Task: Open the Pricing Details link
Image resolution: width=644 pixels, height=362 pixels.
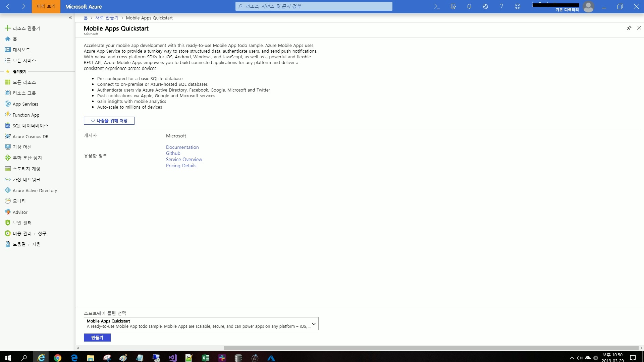Action: 181,166
